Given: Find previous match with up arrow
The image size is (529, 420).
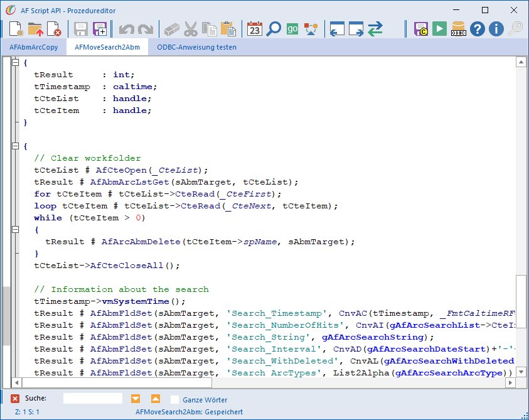Looking at the screenshot, I should coord(156,399).
